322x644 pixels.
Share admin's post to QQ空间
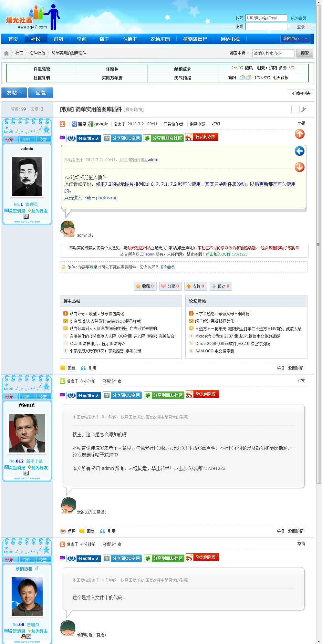pos(122,138)
